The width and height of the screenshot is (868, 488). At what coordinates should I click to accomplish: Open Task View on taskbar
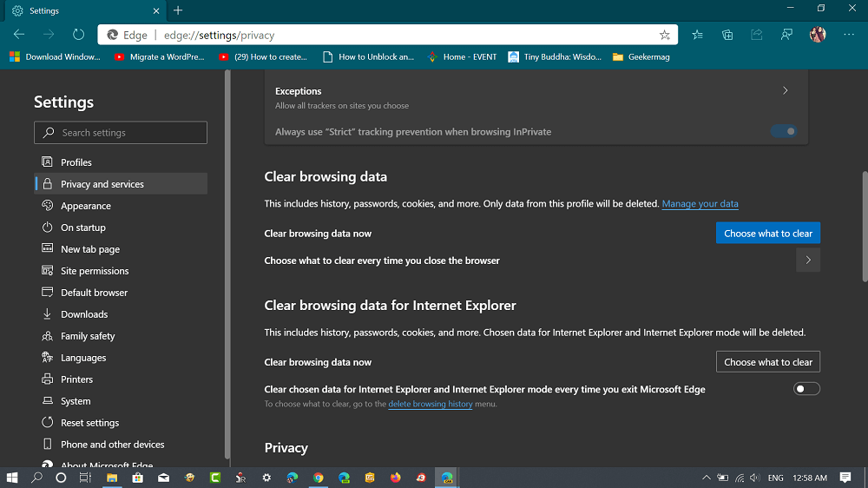click(x=85, y=478)
